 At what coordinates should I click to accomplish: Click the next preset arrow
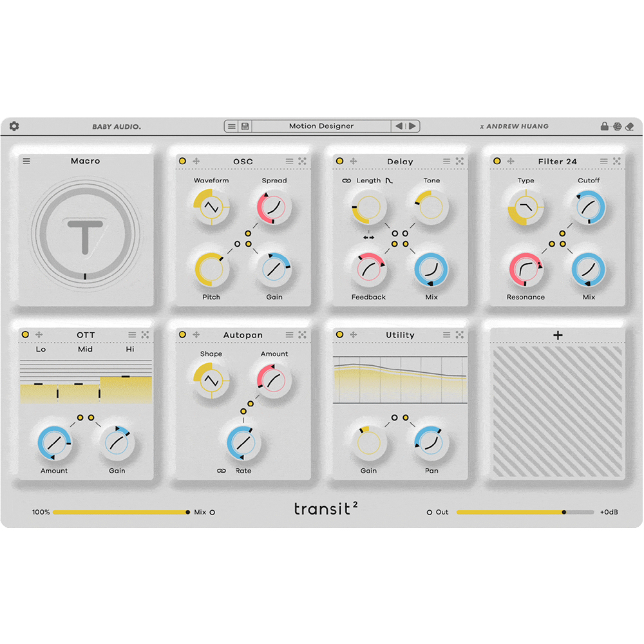(413, 126)
